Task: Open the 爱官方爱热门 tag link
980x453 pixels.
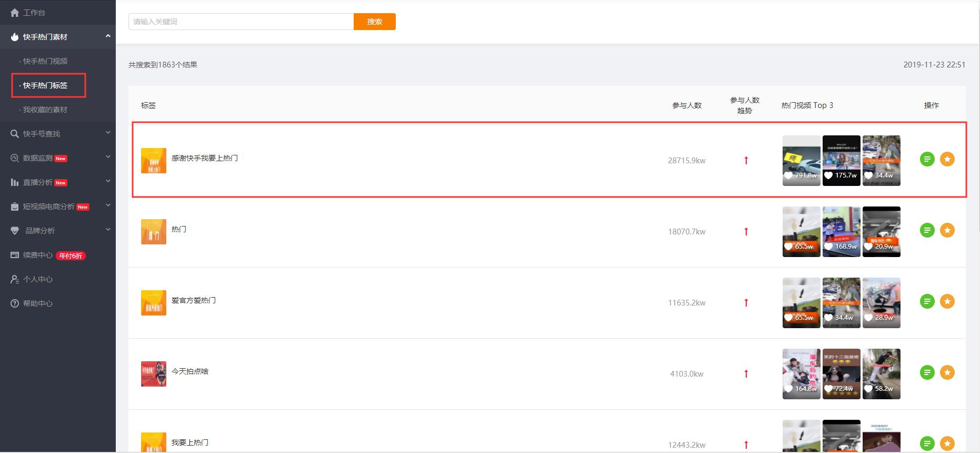Action: (194, 300)
